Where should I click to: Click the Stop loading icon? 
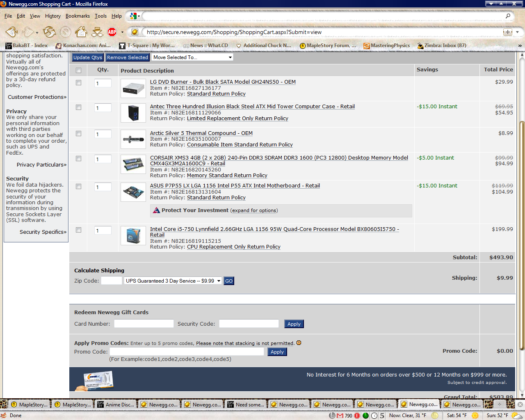[65, 32]
